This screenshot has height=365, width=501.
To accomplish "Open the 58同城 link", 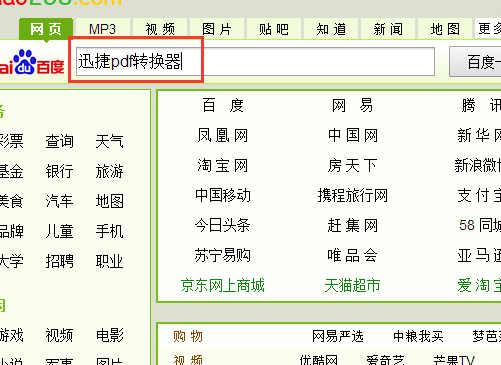I will 480,225.
